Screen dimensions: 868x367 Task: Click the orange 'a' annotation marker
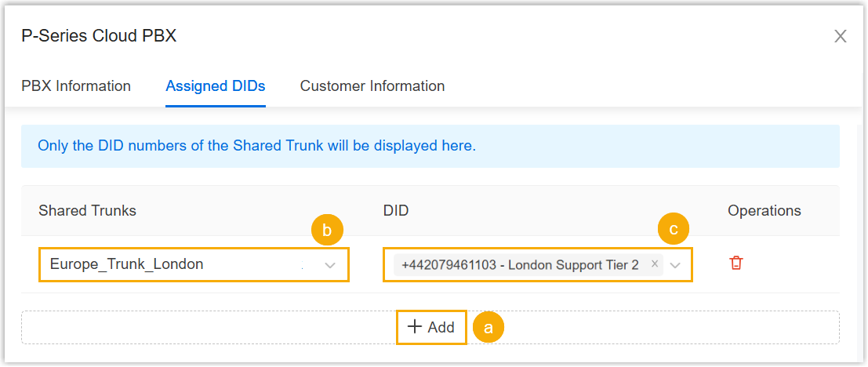(488, 328)
